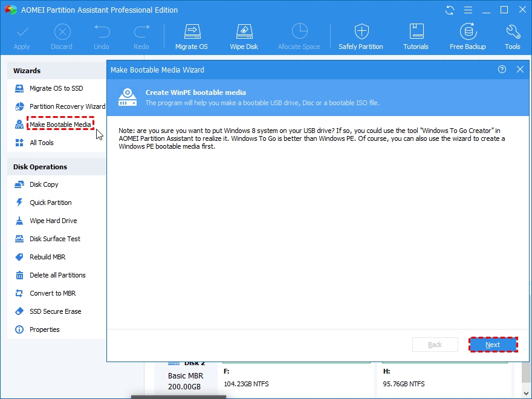This screenshot has width=532, height=399.
Task: Open the wizard help question mark
Action: click(502, 70)
